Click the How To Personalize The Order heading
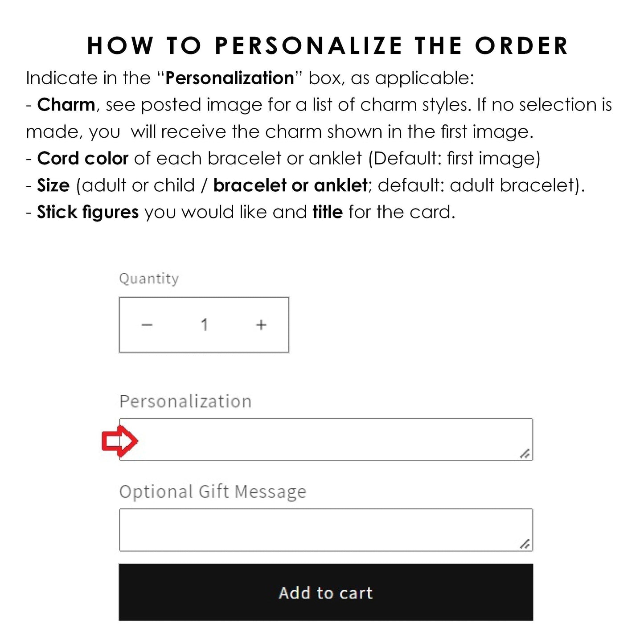 328,46
